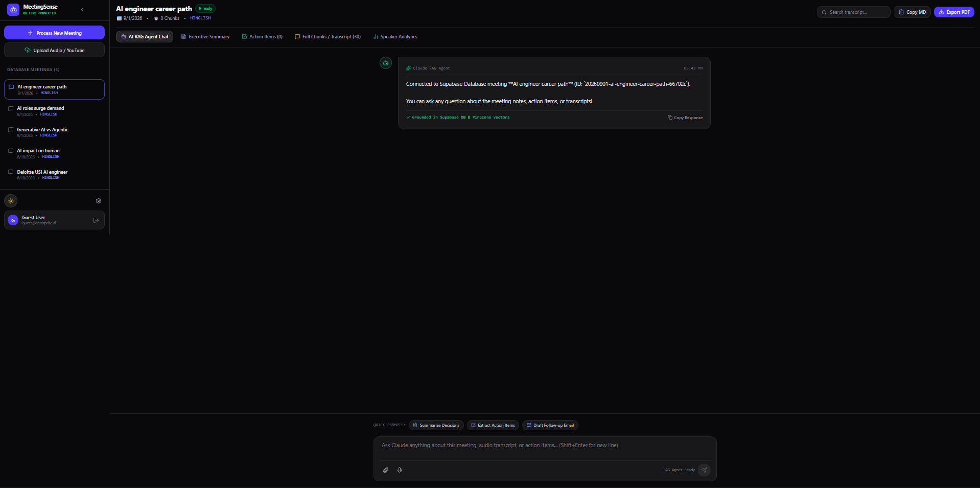Click the green 'ready' status badge
The image size is (980, 488).
[x=205, y=9]
